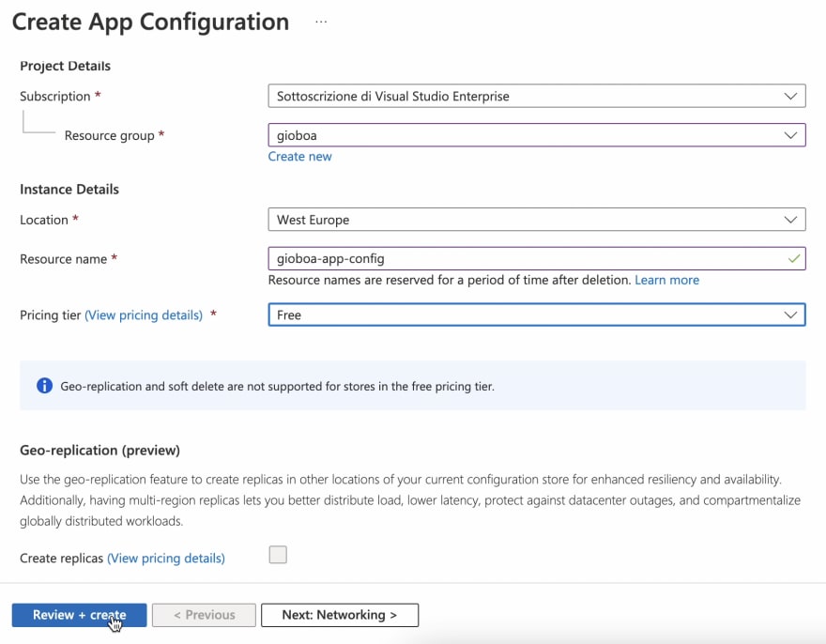The image size is (826, 644).
Task: Click the Location dropdown chevron arrow
Action: point(790,220)
